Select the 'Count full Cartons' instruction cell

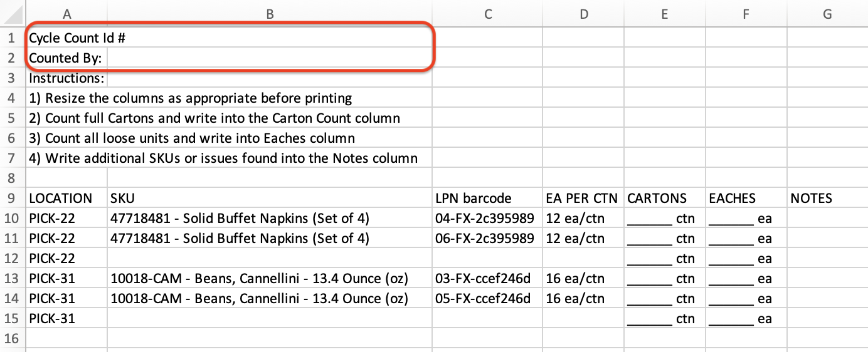214,118
